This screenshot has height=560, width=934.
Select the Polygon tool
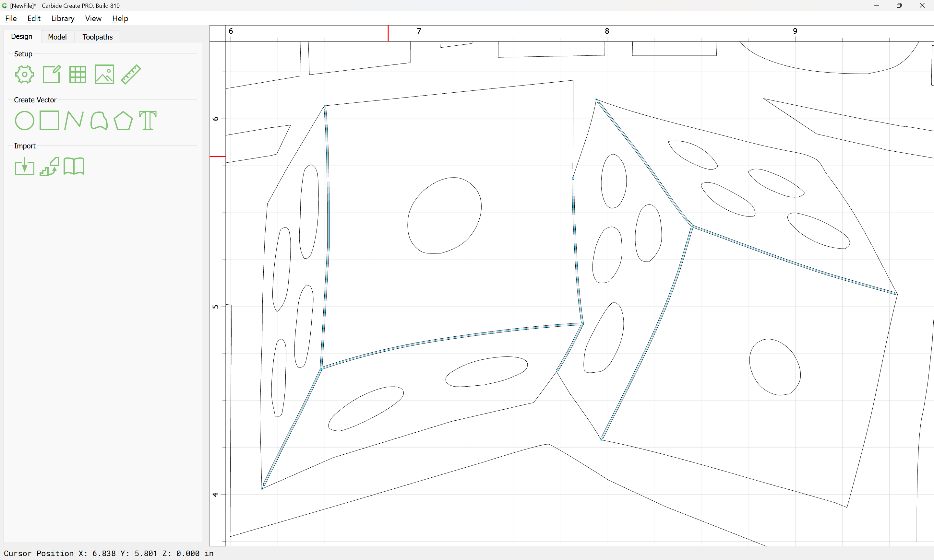123,120
